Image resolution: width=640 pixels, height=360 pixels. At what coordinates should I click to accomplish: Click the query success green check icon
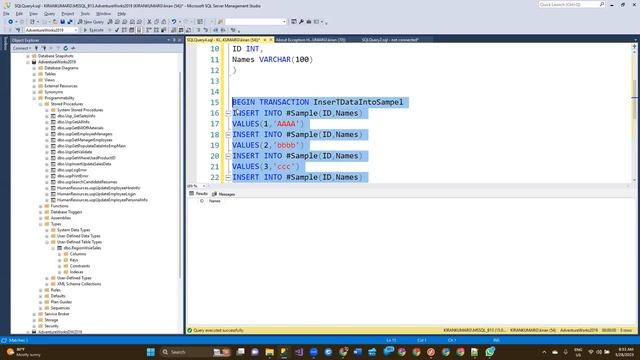click(x=189, y=330)
